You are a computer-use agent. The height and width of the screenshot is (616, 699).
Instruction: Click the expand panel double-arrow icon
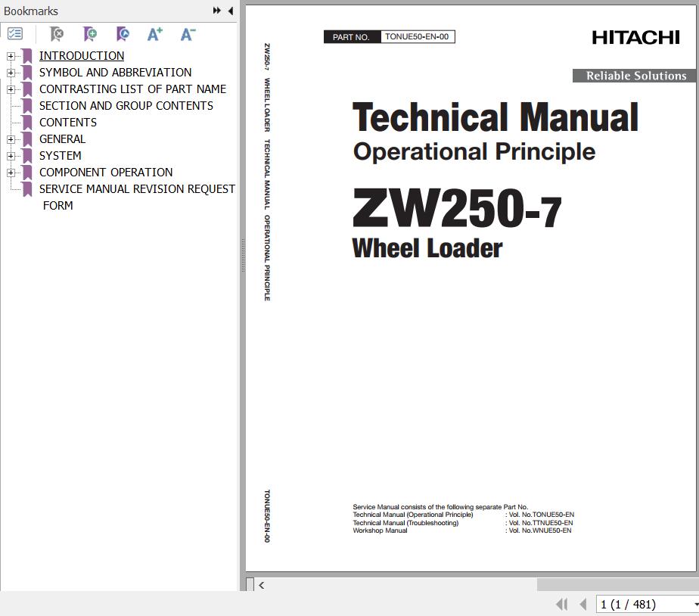(216, 11)
